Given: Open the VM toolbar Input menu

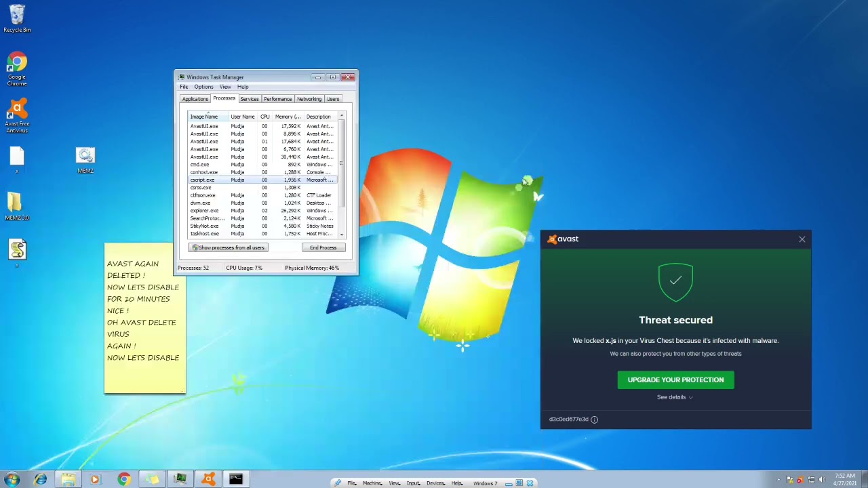Looking at the screenshot, I should (413, 483).
